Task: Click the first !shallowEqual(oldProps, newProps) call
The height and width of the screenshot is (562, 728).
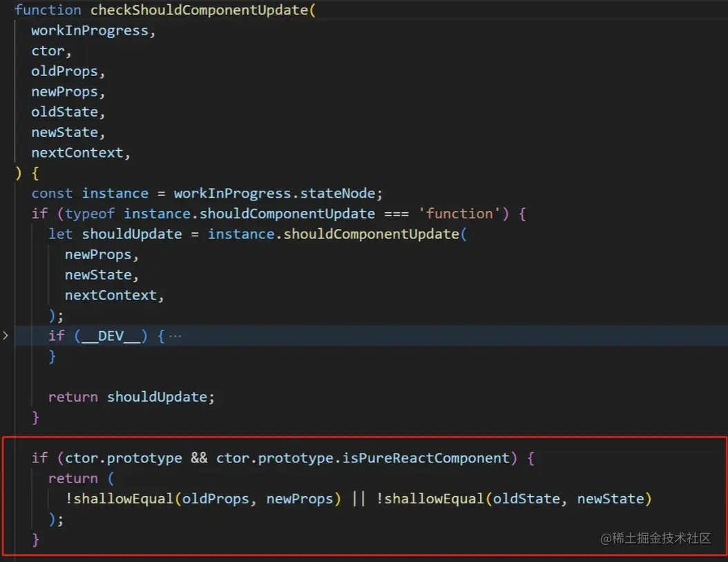Action: pyautogui.click(x=203, y=499)
